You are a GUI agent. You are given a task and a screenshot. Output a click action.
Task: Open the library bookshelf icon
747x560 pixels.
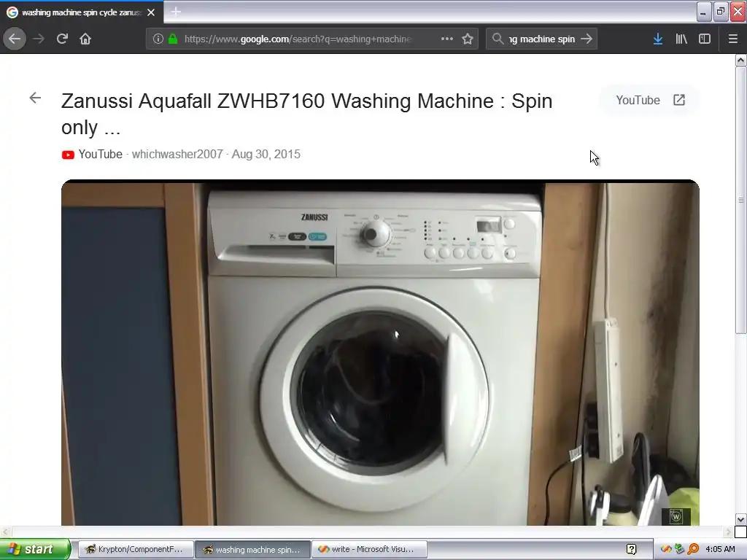coord(681,39)
